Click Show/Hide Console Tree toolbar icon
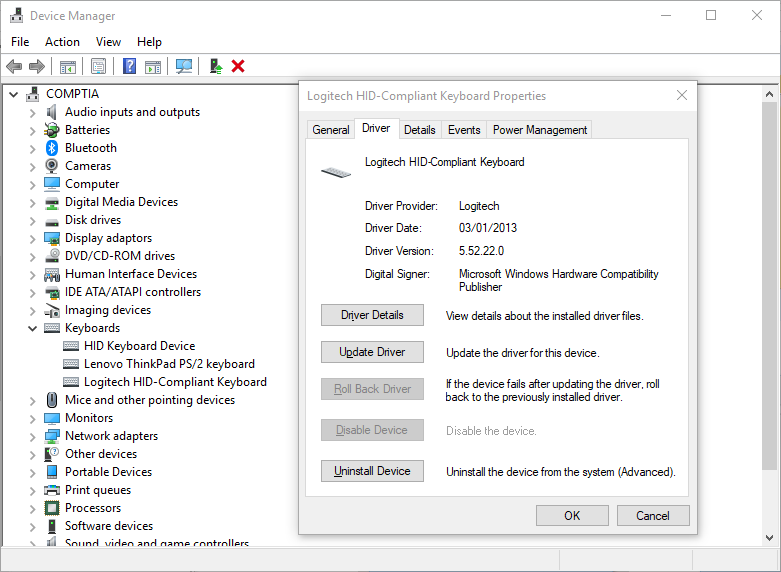 click(x=68, y=66)
